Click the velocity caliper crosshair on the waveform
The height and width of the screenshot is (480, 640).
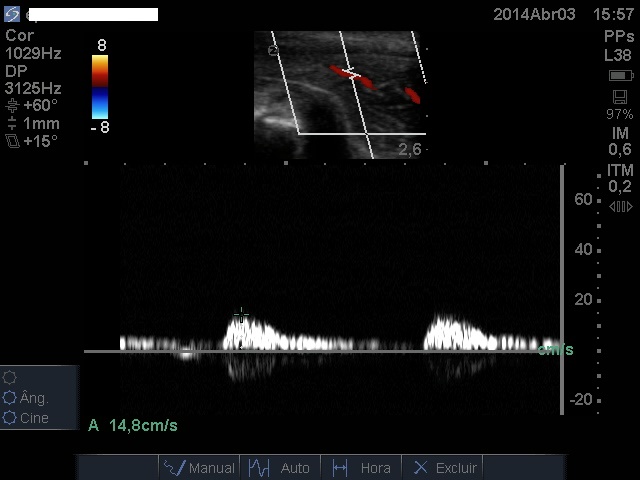[x=241, y=315]
